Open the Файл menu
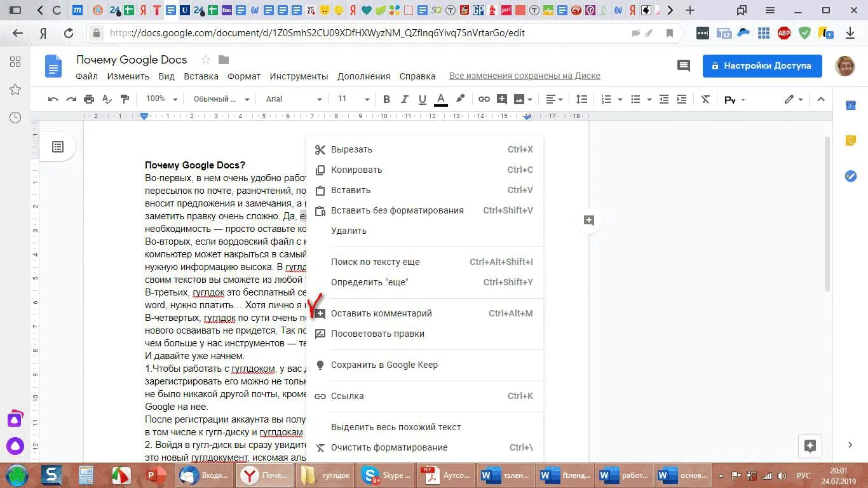The image size is (868, 488). tap(86, 76)
